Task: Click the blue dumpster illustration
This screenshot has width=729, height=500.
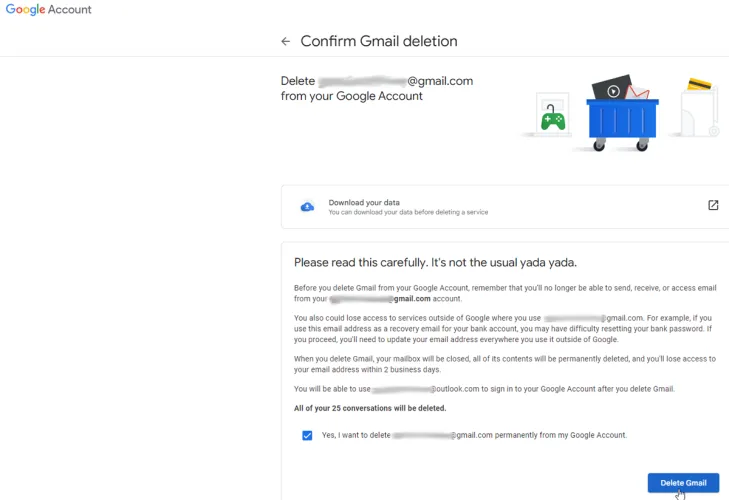Action: coord(622,119)
